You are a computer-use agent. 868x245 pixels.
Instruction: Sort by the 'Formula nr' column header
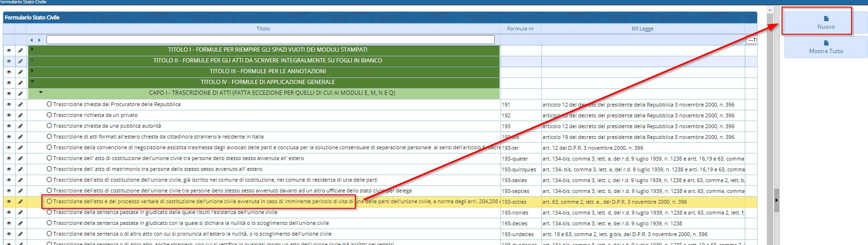pos(520,29)
